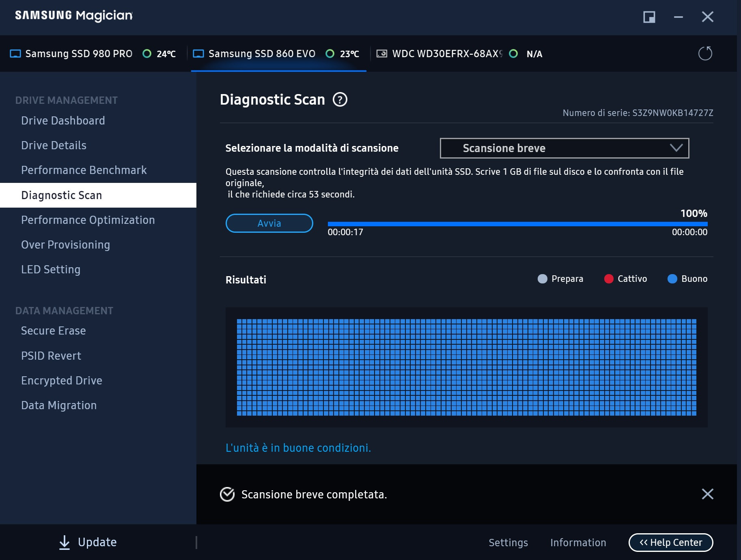Click the refresh drives icon
The width and height of the screenshot is (741, 560).
pyautogui.click(x=705, y=54)
